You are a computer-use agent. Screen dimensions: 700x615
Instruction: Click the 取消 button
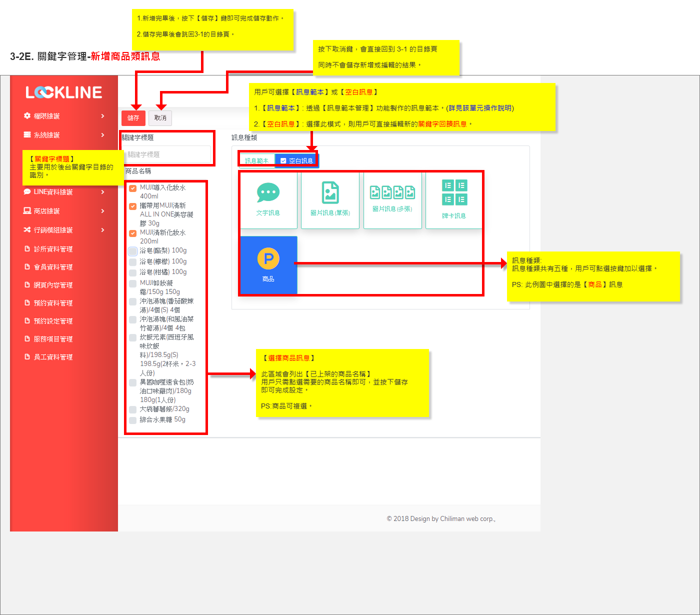(160, 118)
